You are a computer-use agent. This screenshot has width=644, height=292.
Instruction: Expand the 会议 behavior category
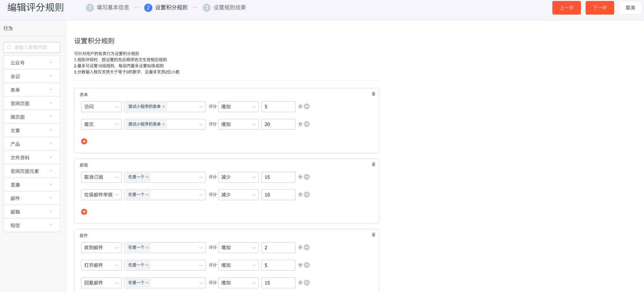pos(32,76)
